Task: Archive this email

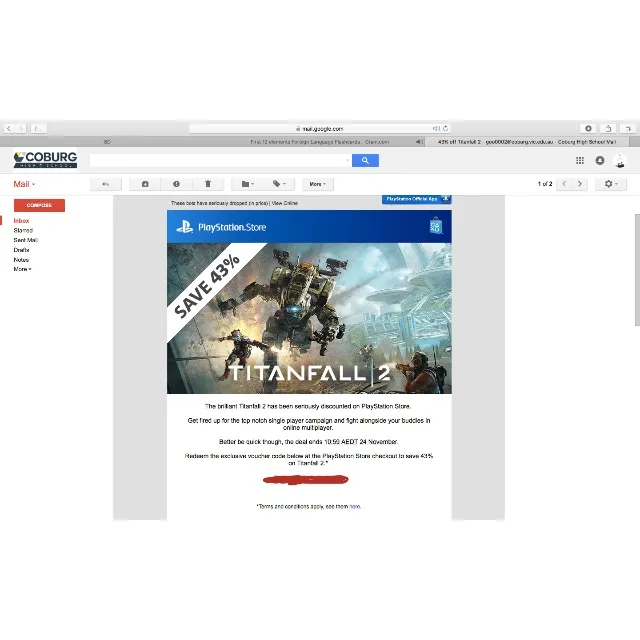Action: pos(145,184)
